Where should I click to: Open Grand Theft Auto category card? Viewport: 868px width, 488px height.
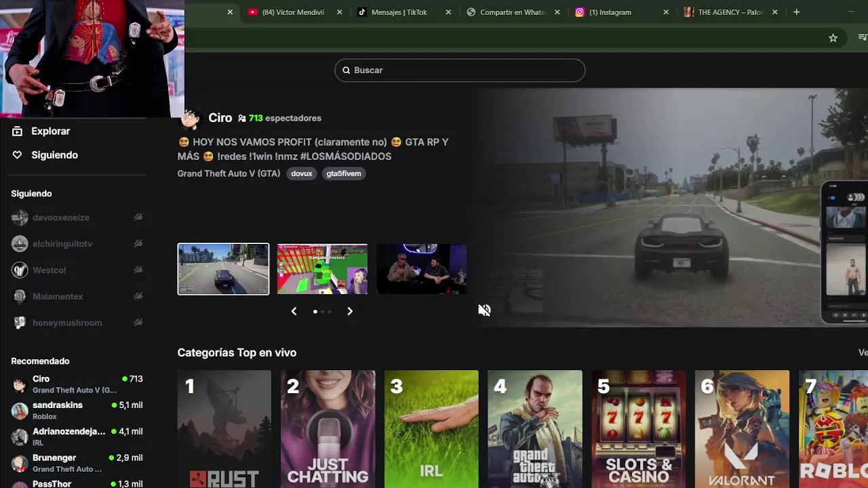pyautogui.click(x=535, y=429)
